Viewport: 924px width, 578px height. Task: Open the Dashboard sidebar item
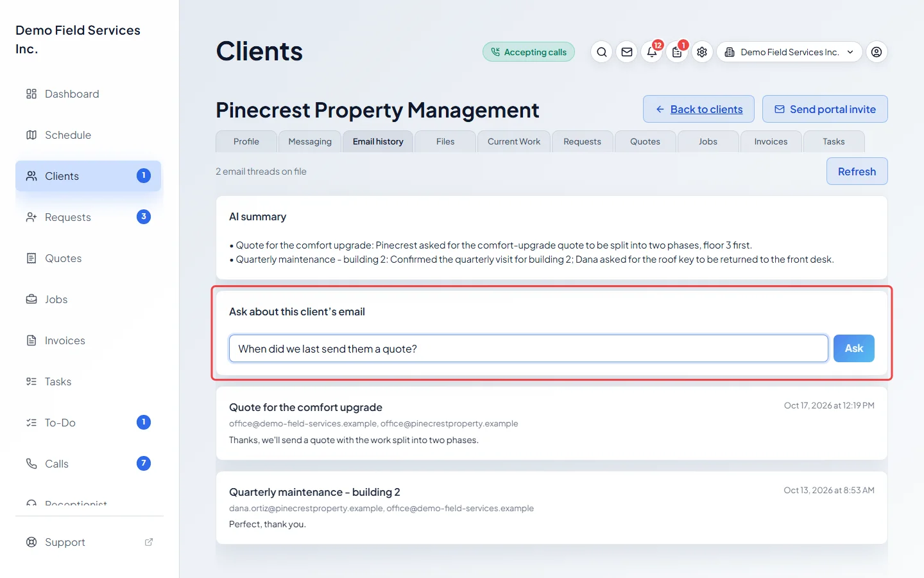point(89,94)
